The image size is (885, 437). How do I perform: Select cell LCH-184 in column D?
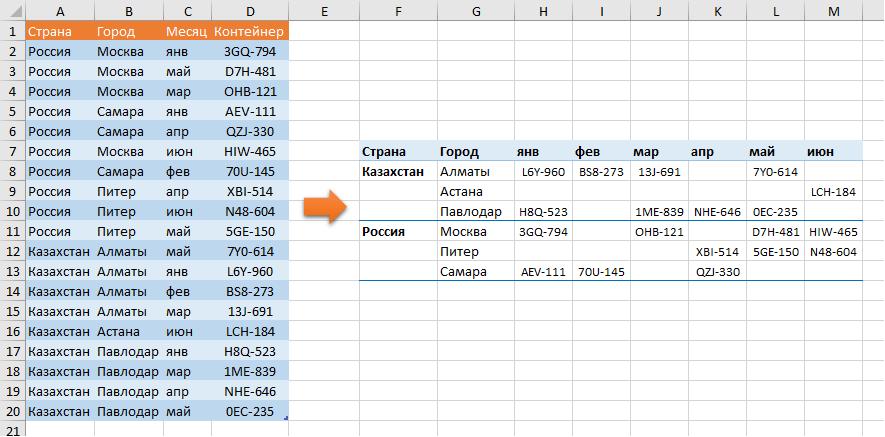250,331
